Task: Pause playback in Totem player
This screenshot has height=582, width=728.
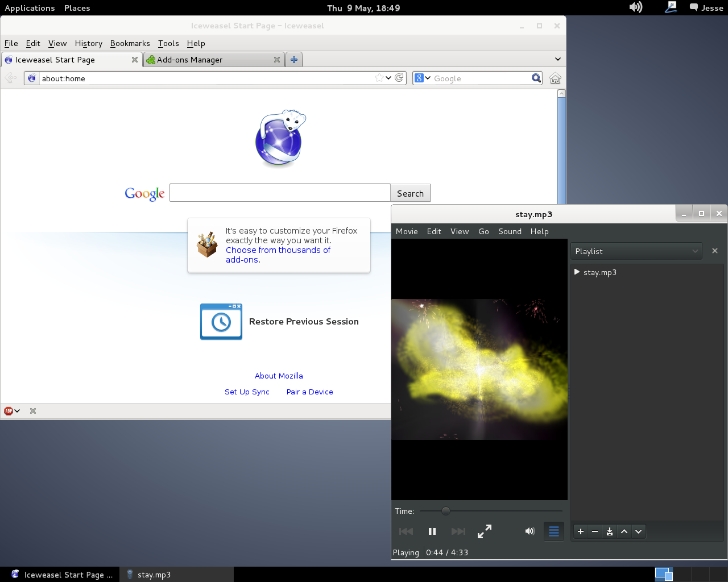Action: 432,531
